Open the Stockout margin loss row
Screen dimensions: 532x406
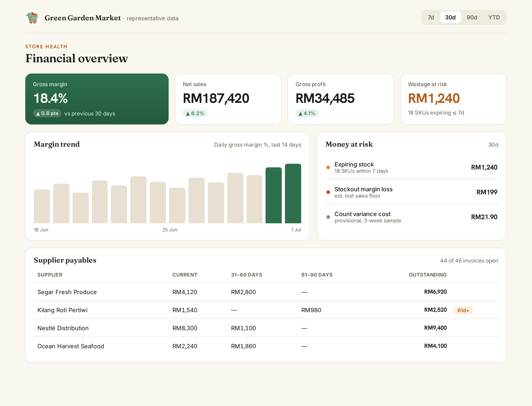click(x=411, y=192)
